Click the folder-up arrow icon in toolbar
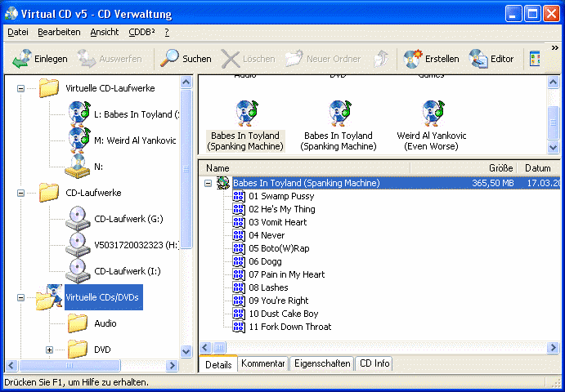The image size is (565, 392). point(381,59)
